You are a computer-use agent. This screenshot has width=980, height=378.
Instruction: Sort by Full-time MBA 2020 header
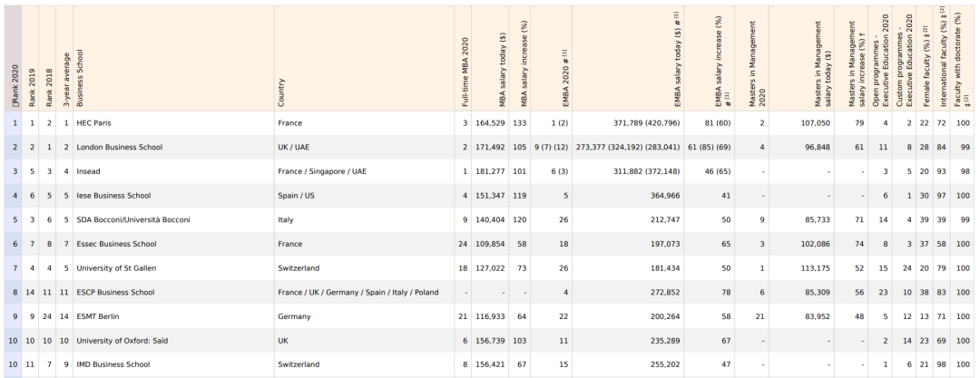463,59
